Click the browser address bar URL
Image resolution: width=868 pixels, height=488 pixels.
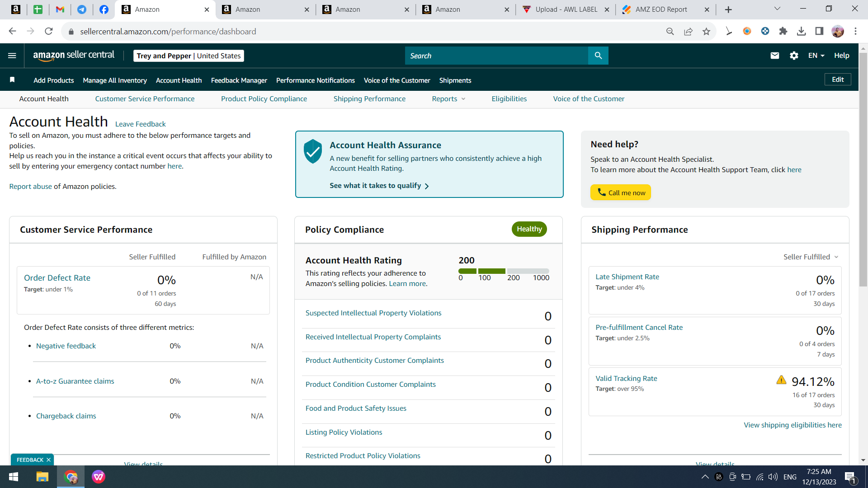(x=168, y=32)
